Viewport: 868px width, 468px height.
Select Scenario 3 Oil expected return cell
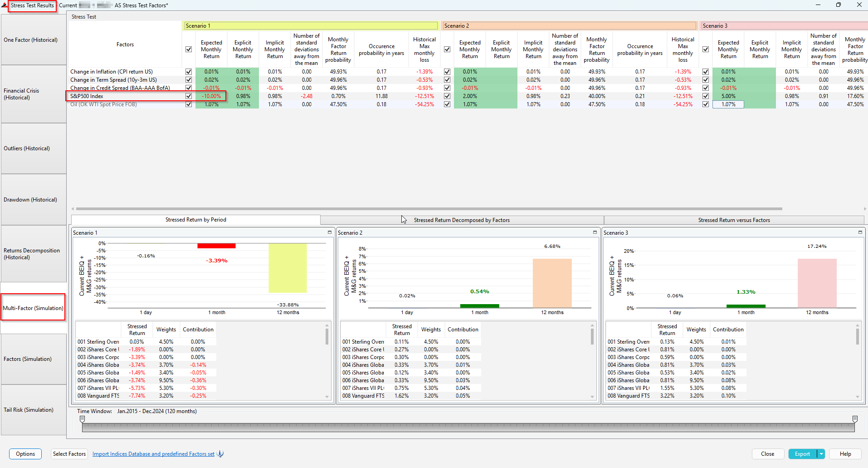point(728,104)
